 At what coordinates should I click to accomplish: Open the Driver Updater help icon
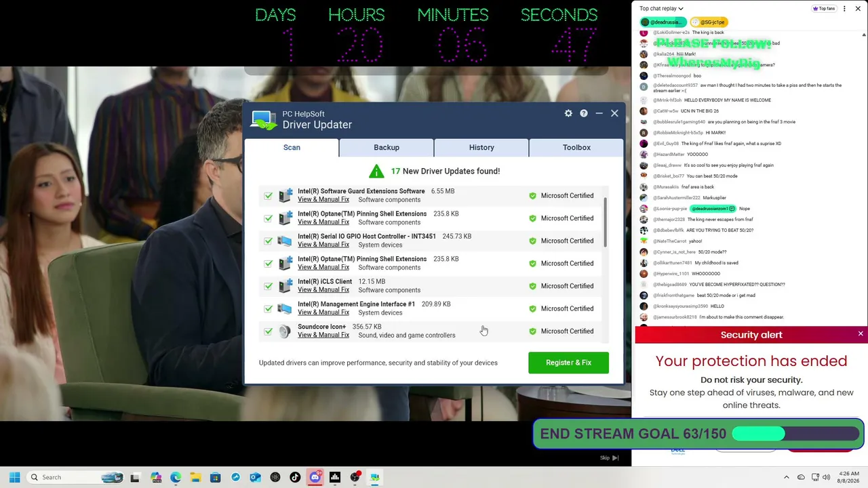click(x=584, y=113)
